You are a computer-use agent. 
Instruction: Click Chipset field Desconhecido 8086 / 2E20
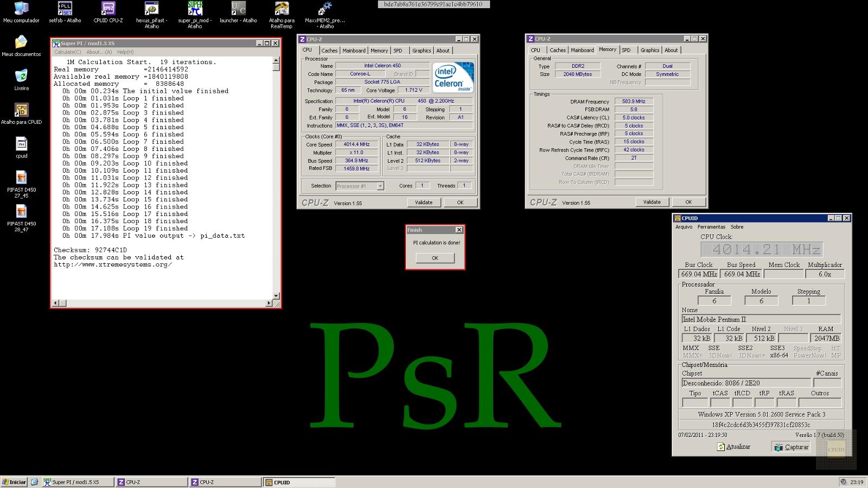tap(746, 383)
